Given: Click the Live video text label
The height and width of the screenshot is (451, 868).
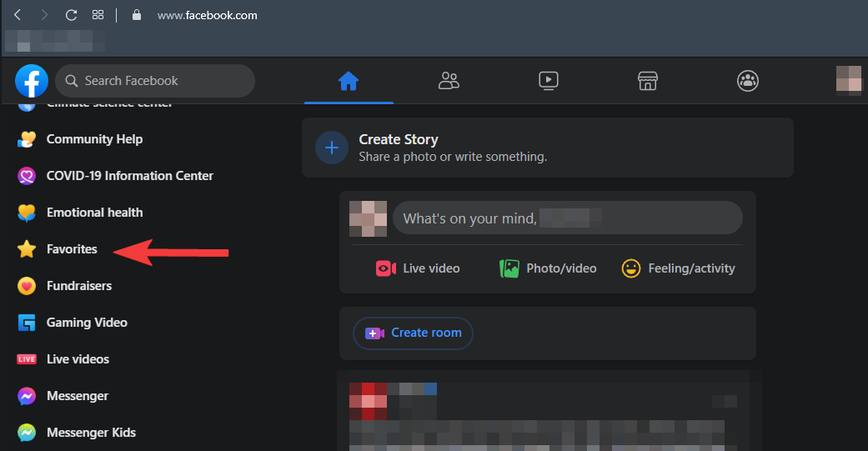Looking at the screenshot, I should coord(431,268).
